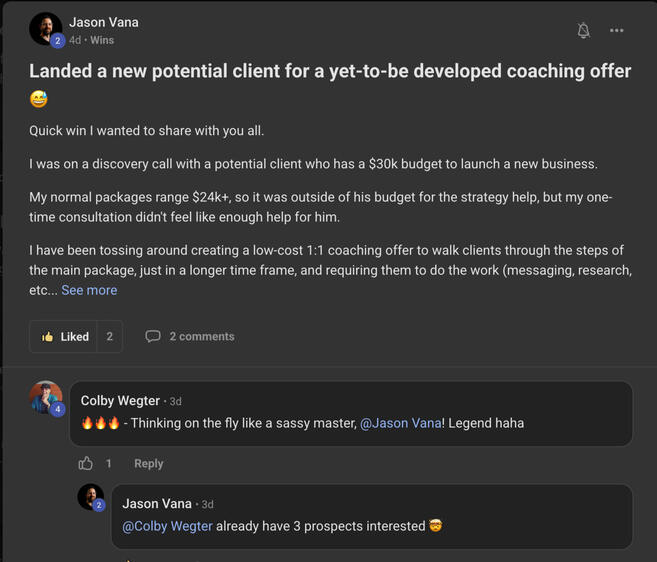Open Jason Vana's name in the reply
Screen dimensions: 657x562
click(158, 504)
